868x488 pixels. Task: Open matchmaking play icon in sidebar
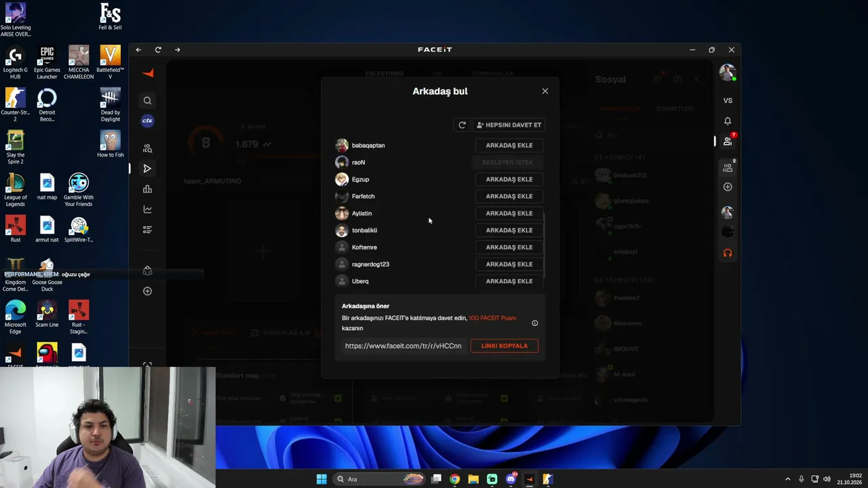pos(147,168)
